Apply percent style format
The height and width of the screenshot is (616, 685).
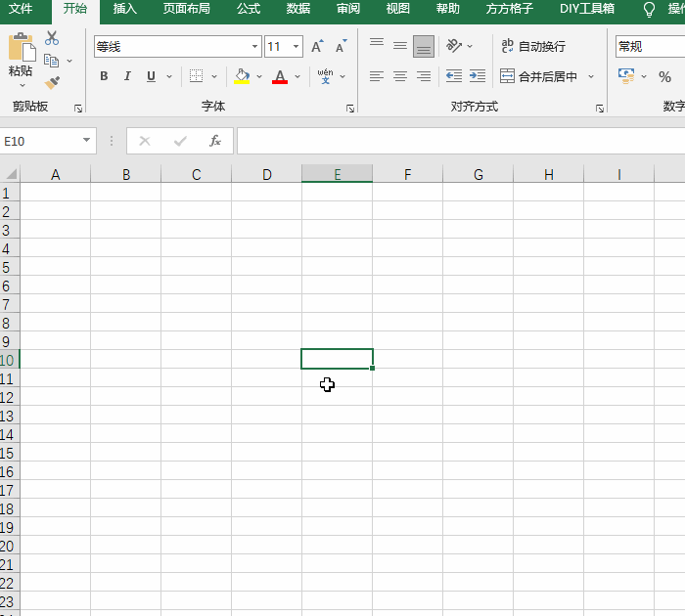pos(664,77)
